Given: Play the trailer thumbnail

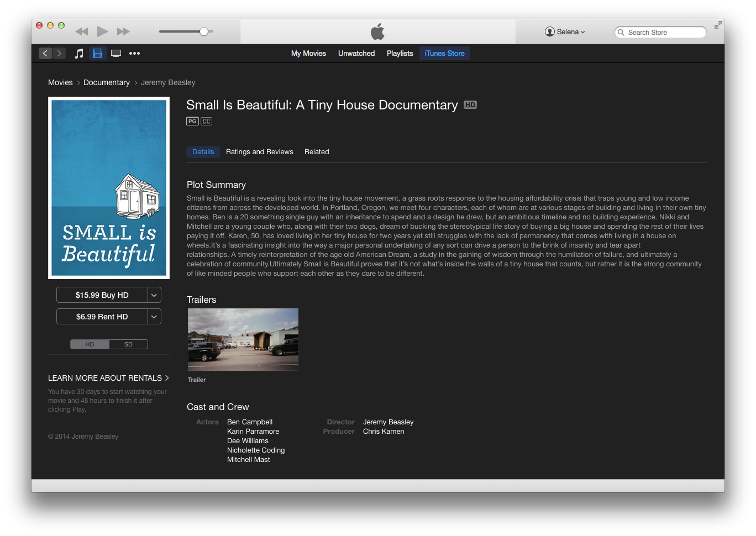Looking at the screenshot, I should point(243,339).
